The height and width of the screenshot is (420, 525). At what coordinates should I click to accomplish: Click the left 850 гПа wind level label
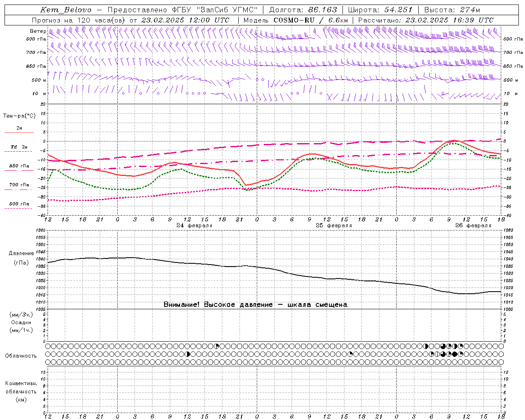[x=36, y=66]
